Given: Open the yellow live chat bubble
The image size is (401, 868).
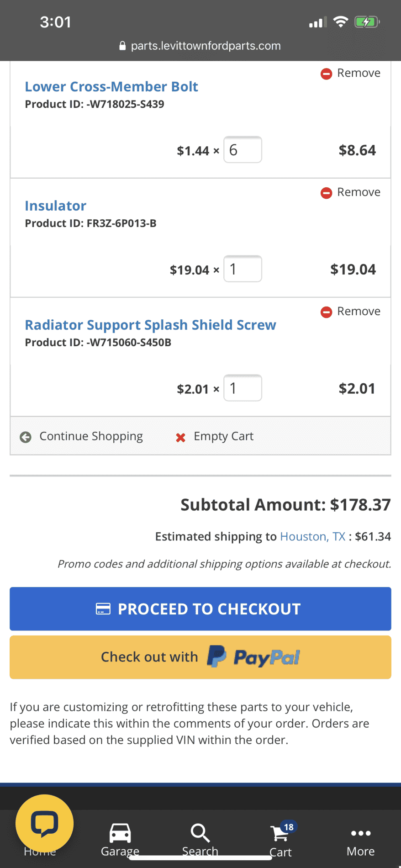Looking at the screenshot, I should [44, 823].
